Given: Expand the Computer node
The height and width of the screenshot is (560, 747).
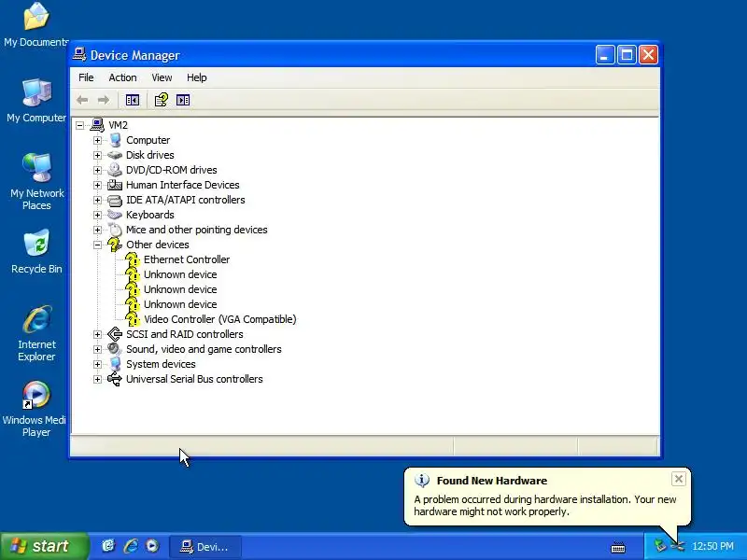Looking at the screenshot, I should coord(98,140).
